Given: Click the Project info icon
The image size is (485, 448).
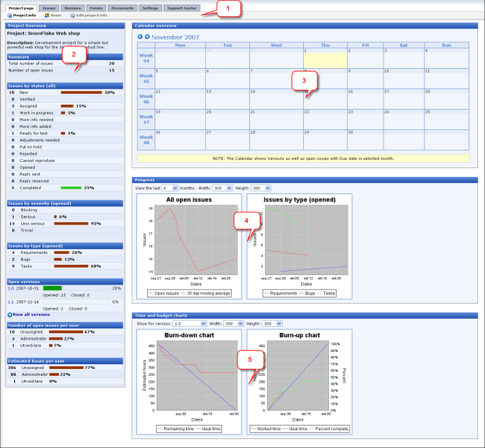Looking at the screenshot, I should [x=10, y=15].
